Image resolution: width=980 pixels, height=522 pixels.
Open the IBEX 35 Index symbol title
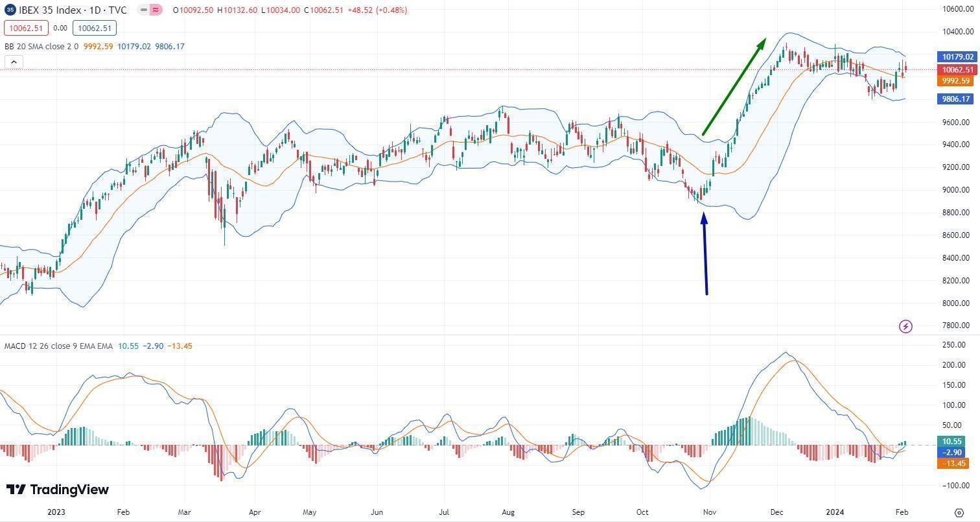click(71, 10)
